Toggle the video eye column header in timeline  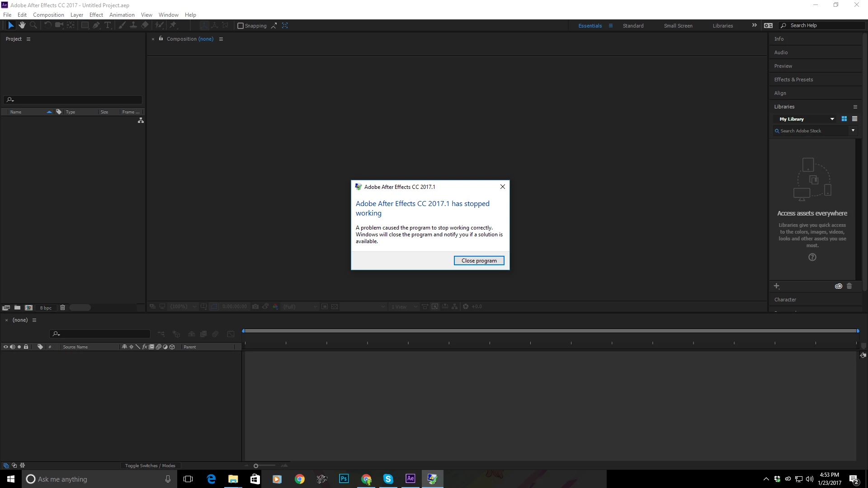(x=6, y=347)
